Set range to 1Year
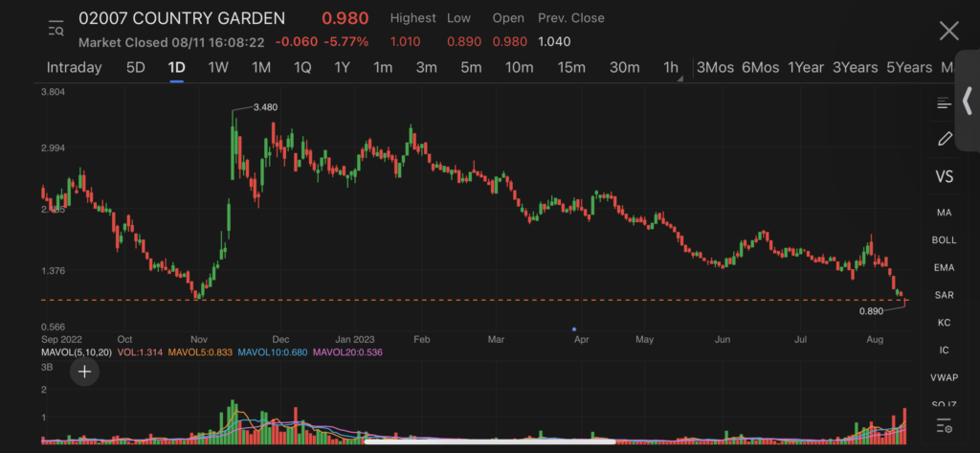Screen dimensions: 980x453 point(806,68)
